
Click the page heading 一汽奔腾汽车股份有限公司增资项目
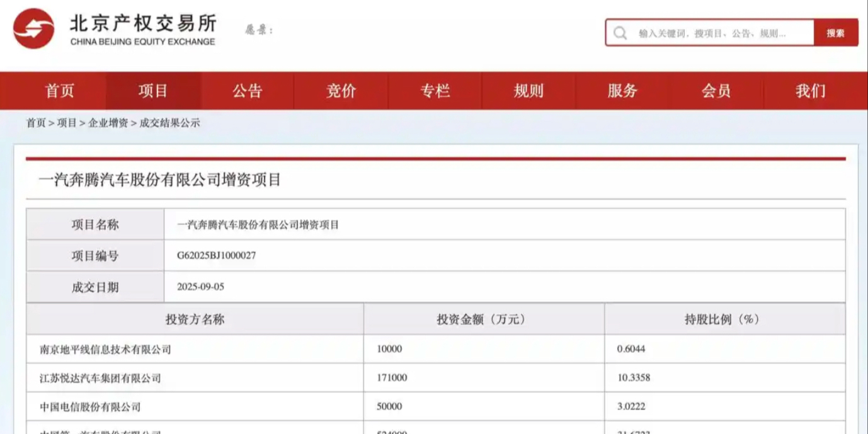click(160, 181)
